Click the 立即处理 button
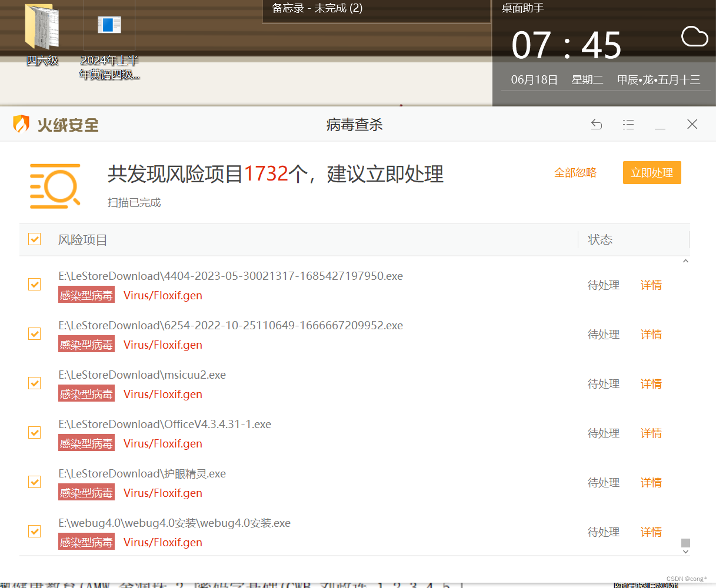 651,173
